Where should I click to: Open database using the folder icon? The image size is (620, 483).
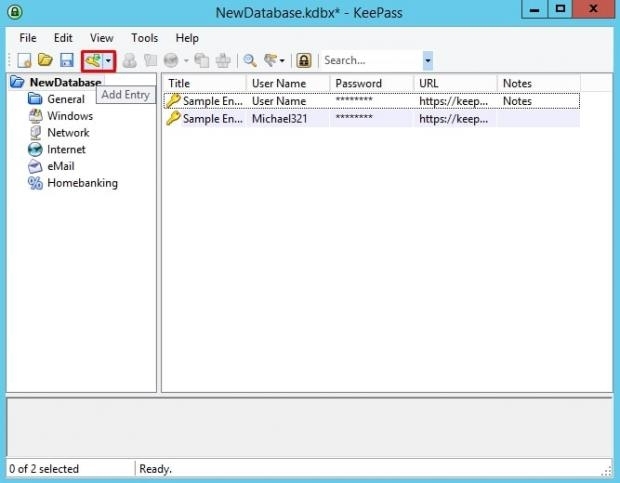45,60
